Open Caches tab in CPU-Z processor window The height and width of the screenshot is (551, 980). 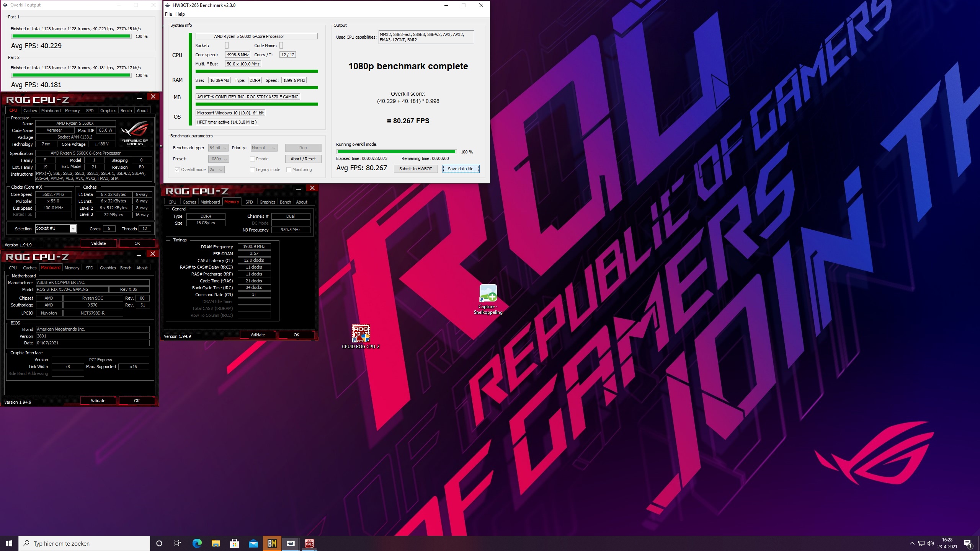coord(30,111)
